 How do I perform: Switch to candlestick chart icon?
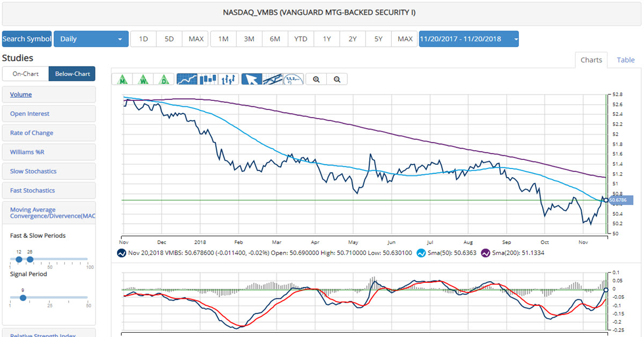(208, 79)
